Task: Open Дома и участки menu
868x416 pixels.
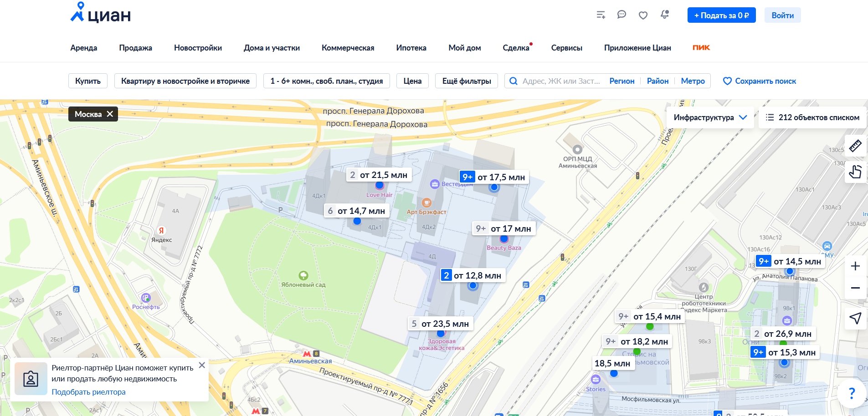Action: tap(272, 48)
